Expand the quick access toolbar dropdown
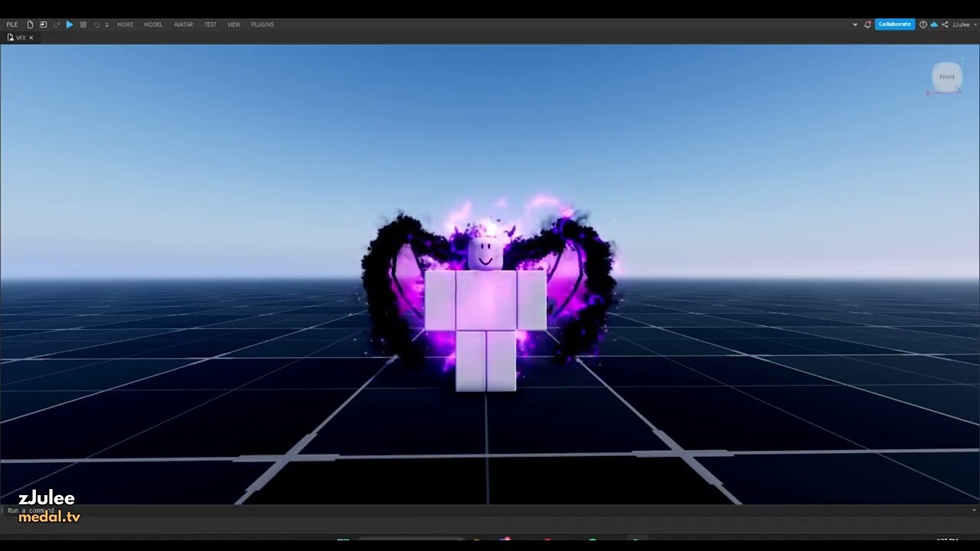 [106, 25]
